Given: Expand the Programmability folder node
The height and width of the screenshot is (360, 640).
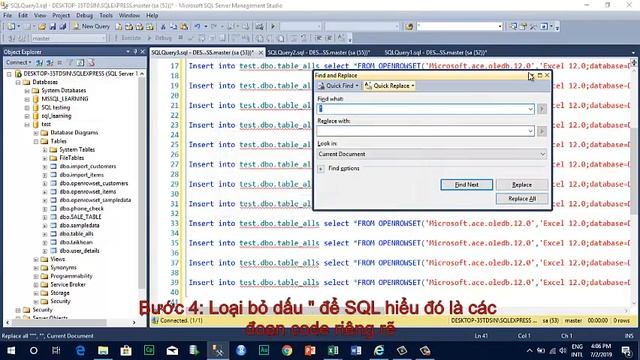Looking at the screenshot, I should 36,276.
